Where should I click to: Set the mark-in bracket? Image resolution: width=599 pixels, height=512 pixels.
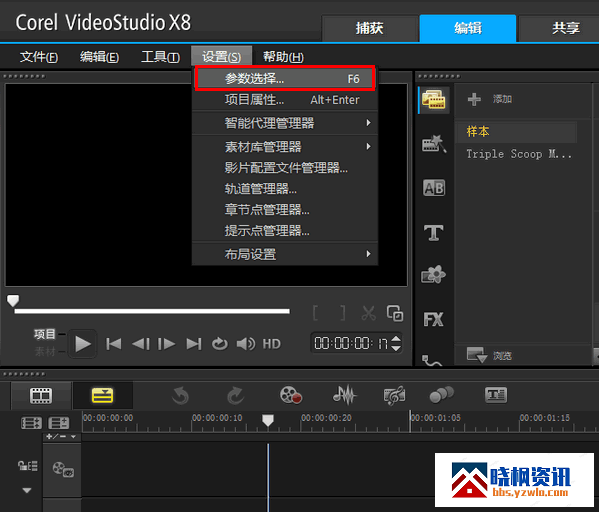click(316, 313)
